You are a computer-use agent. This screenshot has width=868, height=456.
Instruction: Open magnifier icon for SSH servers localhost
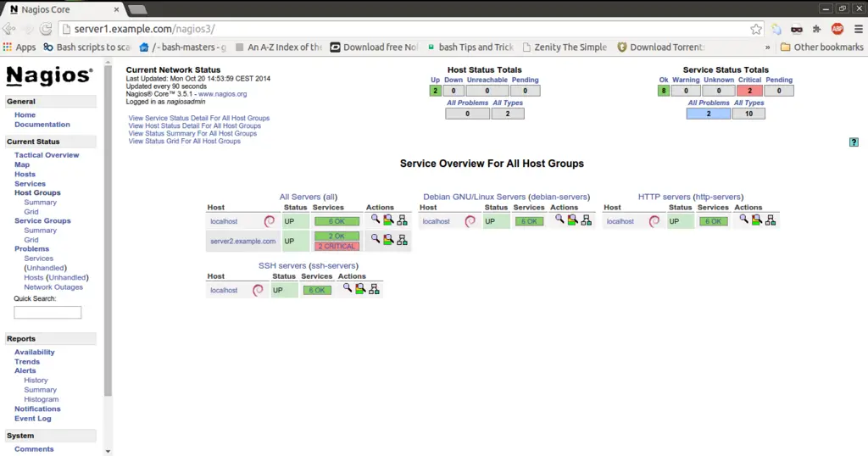(347, 288)
